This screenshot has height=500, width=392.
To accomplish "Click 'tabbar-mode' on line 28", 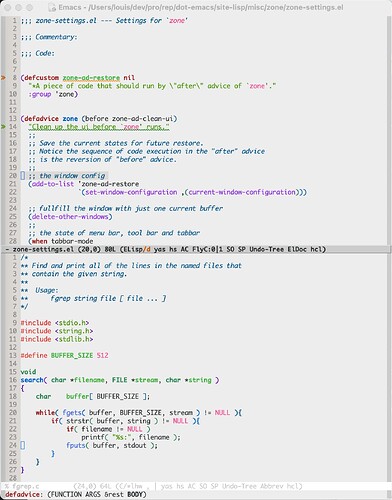I will 72,241.
